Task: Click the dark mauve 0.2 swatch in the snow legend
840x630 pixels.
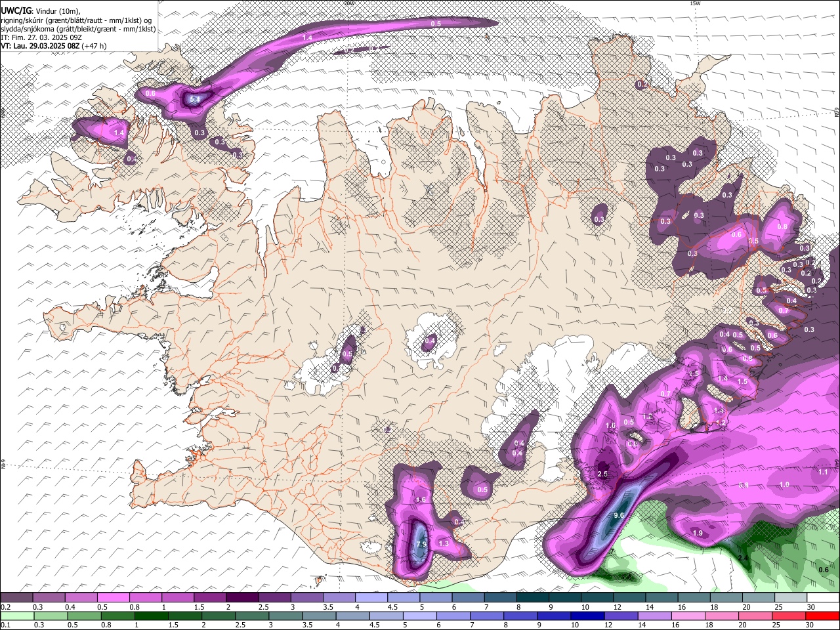Action: (17, 598)
